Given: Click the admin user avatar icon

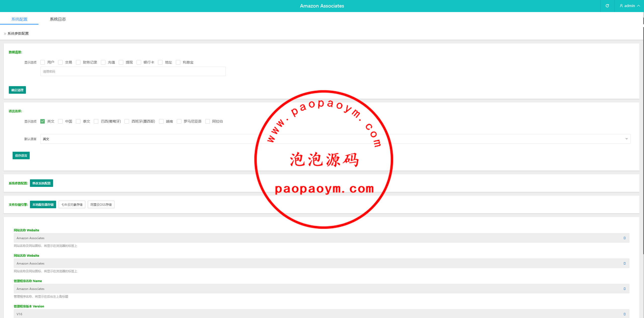Looking at the screenshot, I should 621,6.
